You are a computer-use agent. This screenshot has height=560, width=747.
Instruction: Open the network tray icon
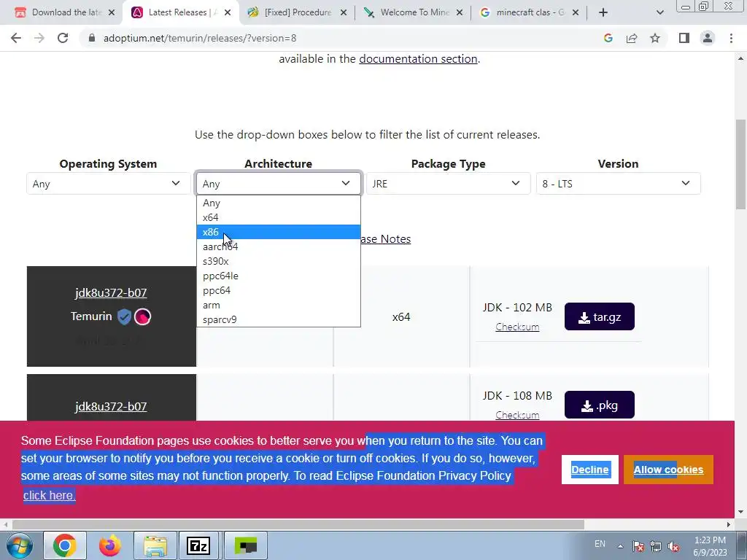pyautogui.click(x=656, y=546)
